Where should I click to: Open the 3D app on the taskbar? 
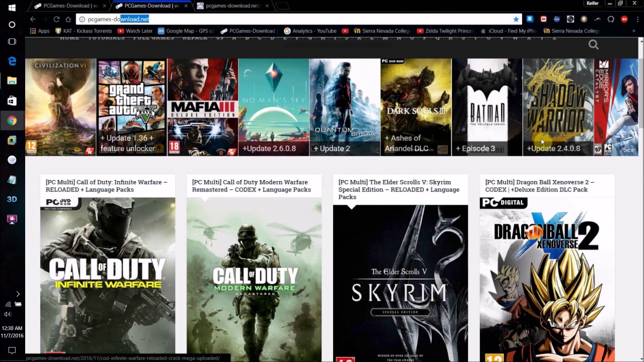click(x=12, y=199)
